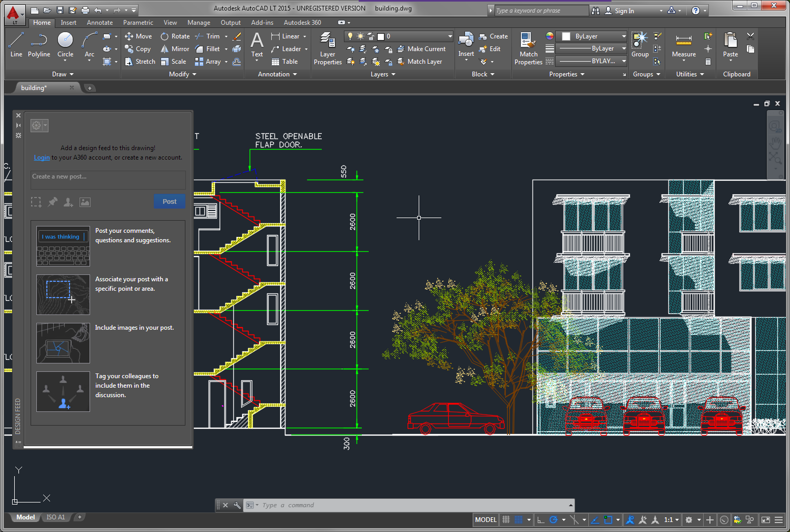Select the Line drawing tool
This screenshot has width=790, height=532.
(16, 44)
